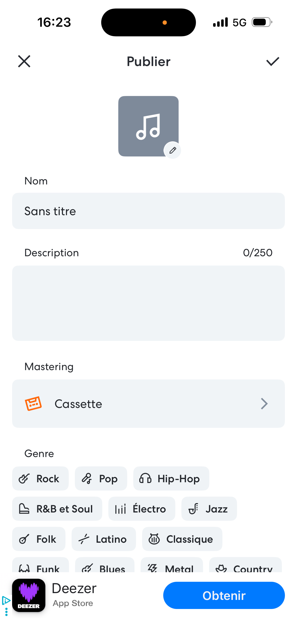Expand Mastering options with the chevron
The width and height of the screenshot is (297, 644).
(264, 404)
